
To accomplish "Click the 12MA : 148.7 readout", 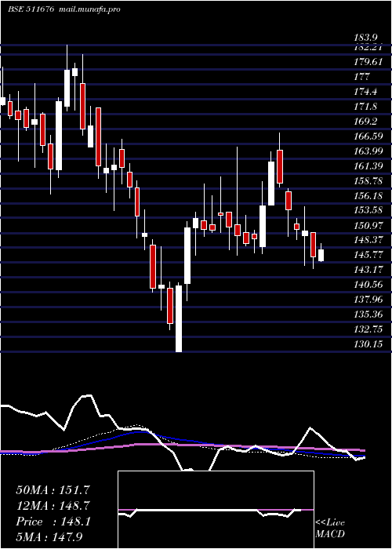I will click(53, 506).
